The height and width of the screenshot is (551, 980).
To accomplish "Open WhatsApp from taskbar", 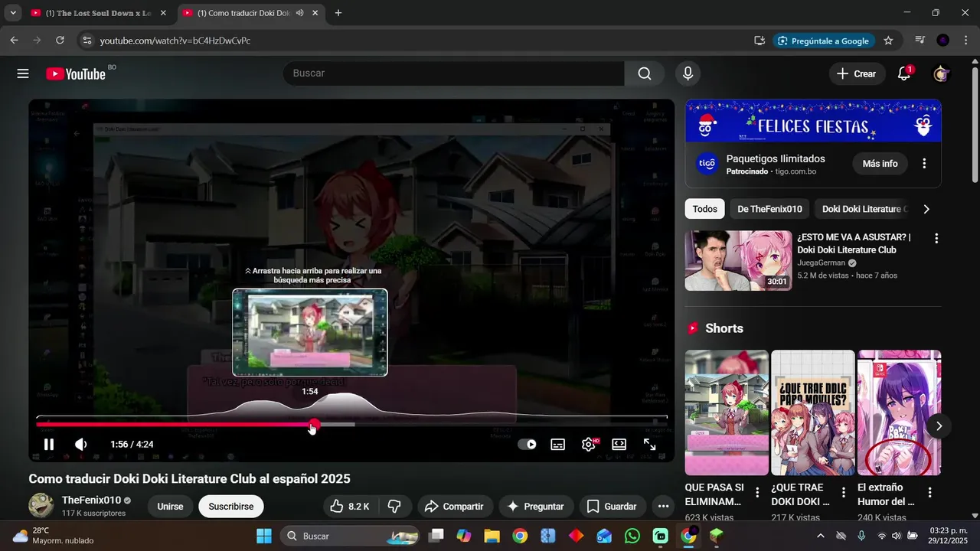I will [632, 536].
